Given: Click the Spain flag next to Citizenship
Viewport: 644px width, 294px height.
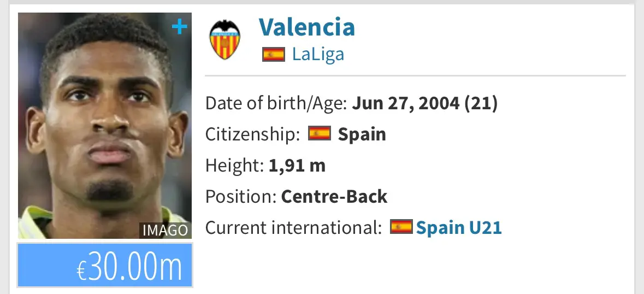Looking at the screenshot, I should 320,133.
